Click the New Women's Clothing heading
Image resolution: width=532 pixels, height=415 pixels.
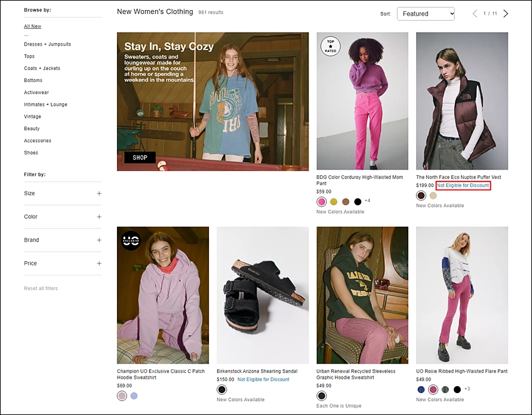point(155,11)
